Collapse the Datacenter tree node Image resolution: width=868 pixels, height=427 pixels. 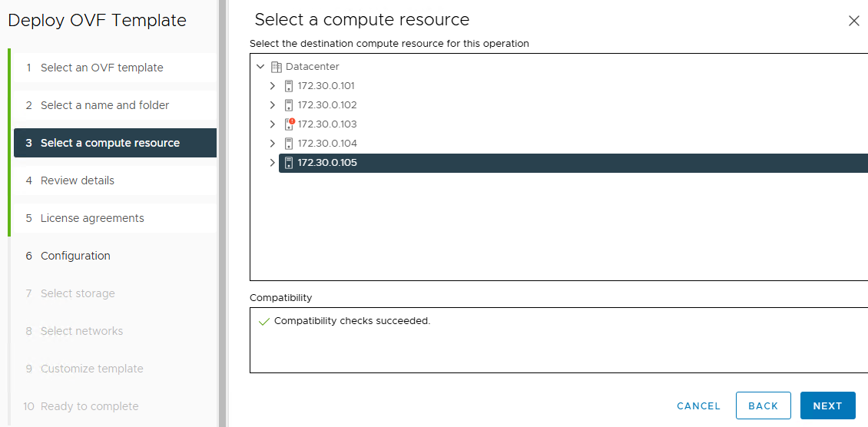[x=260, y=67]
